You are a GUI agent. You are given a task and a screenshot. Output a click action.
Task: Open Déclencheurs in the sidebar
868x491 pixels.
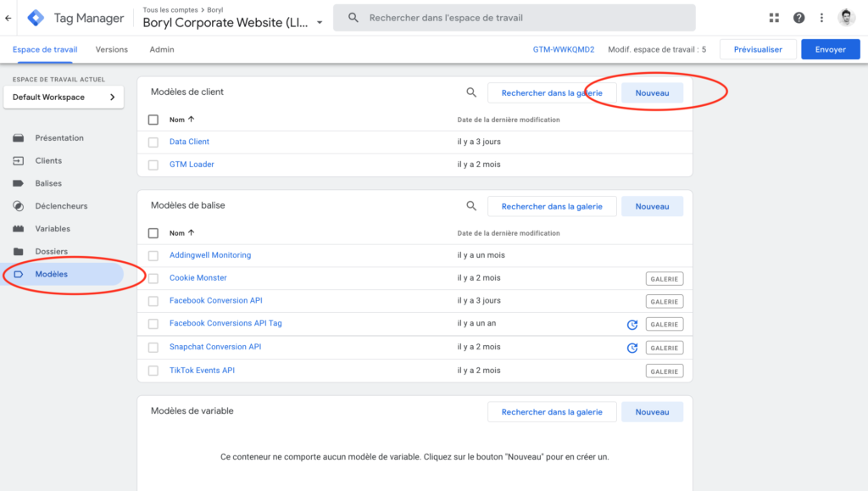point(61,206)
